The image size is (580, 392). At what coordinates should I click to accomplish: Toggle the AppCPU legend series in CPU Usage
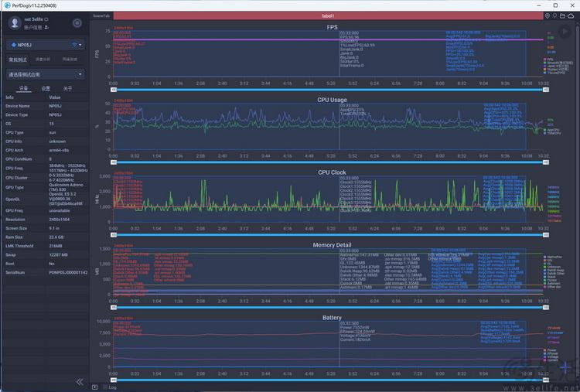coord(551,130)
